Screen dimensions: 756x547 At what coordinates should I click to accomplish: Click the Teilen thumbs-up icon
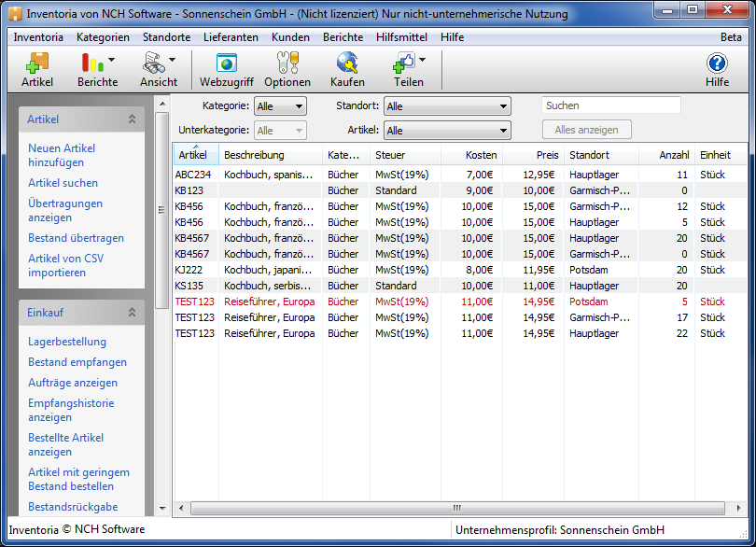coord(403,63)
